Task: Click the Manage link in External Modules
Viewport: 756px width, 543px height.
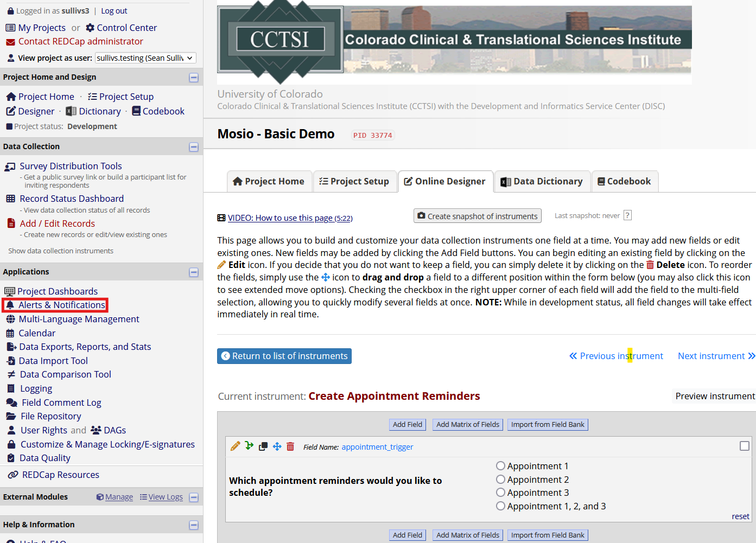Action: 119,497
